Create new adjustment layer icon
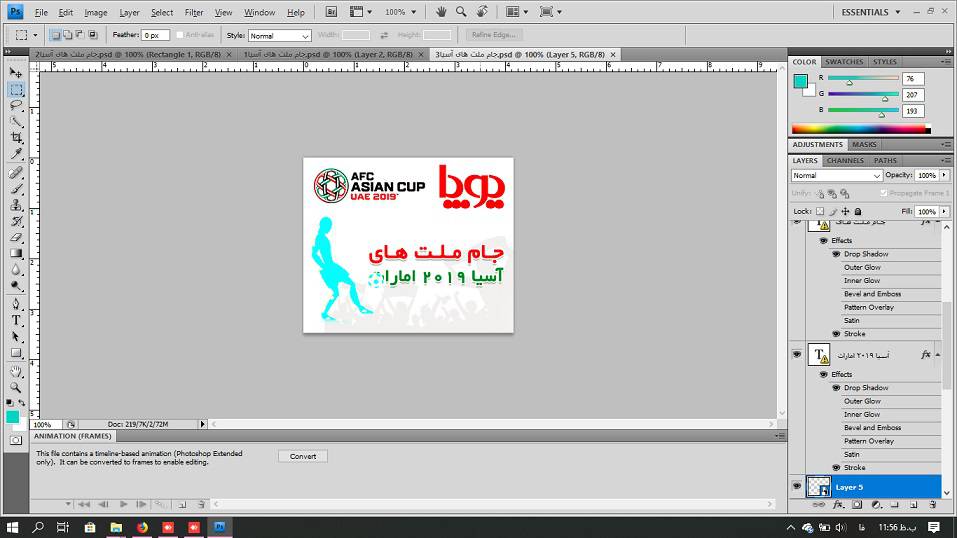Image resolution: width=957 pixels, height=538 pixels. (876, 504)
